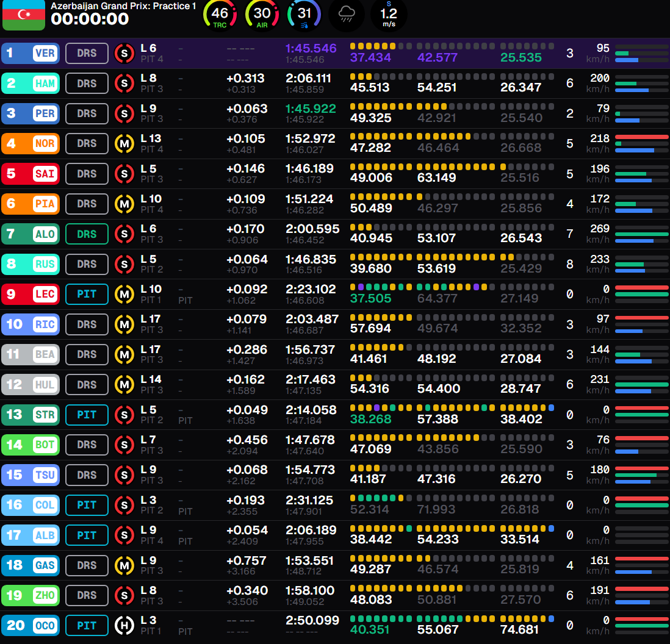Click OCO's hard tyre compound icon
This screenshot has width=670, height=644.
124,626
